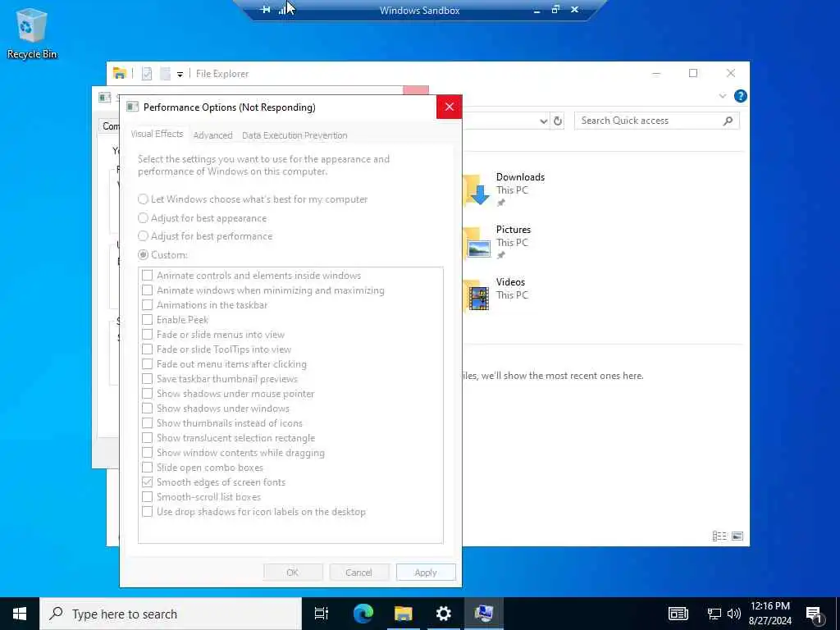The height and width of the screenshot is (630, 840).
Task: Maximize the File Explorer window
Action: point(692,73)
